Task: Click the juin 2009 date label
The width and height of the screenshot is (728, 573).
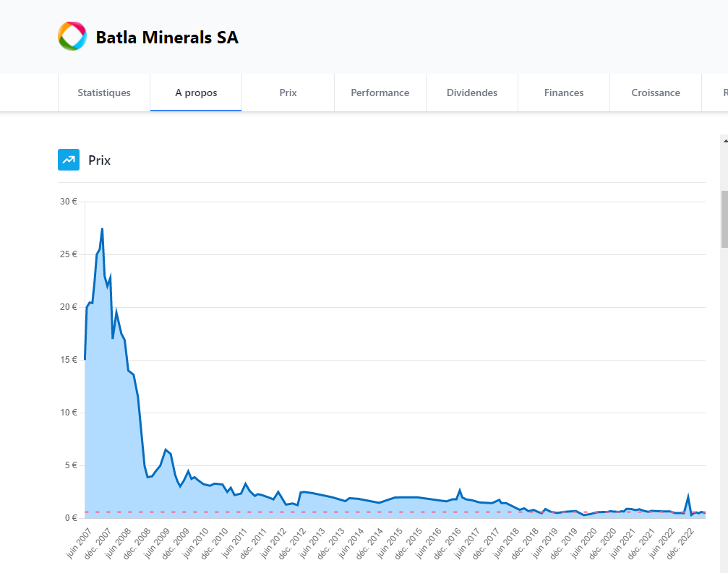Action: coord(157,543)
